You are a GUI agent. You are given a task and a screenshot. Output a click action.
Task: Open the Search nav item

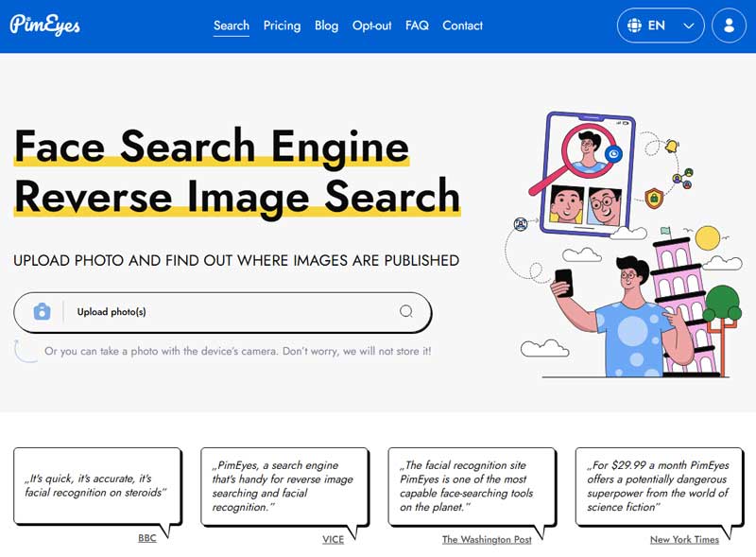coord(232,26)
